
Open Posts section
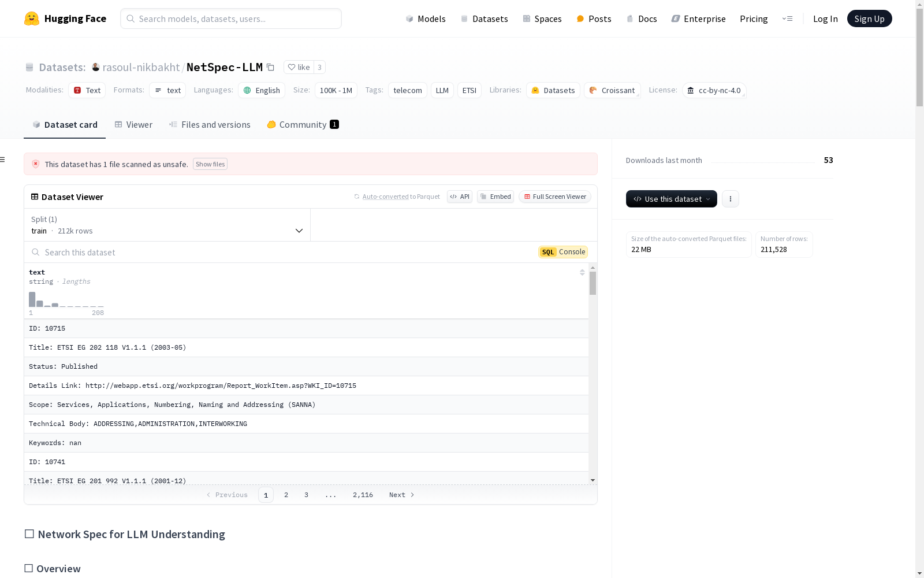(594, 18)
